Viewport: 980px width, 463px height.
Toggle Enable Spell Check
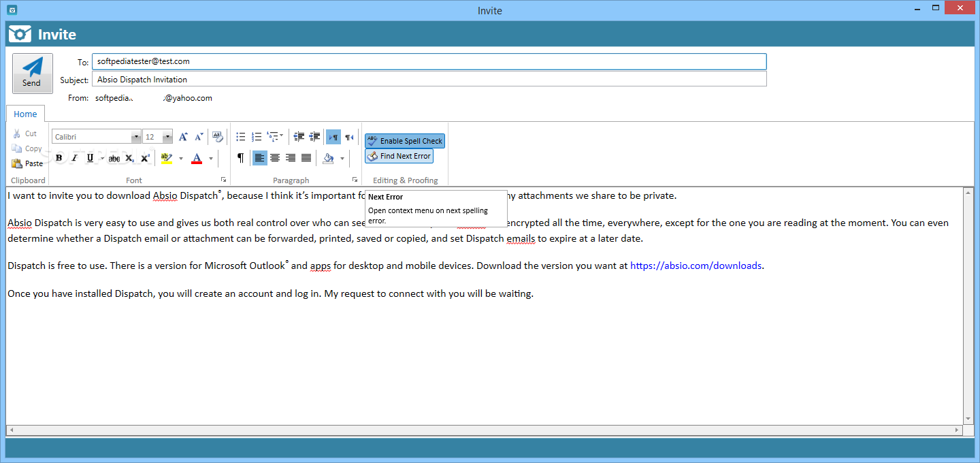[x=405, y=141]
